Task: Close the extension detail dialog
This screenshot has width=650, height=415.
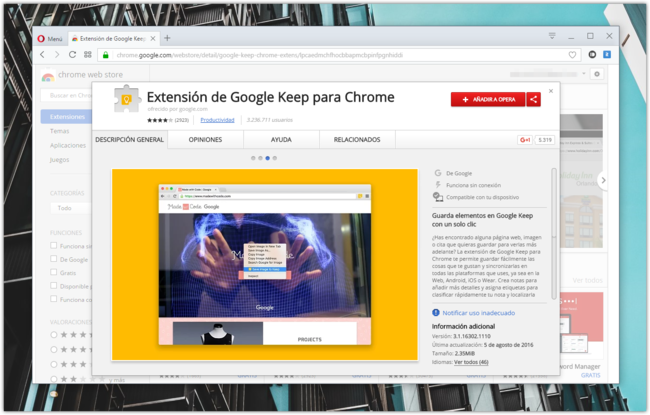Action: pyautogui.click(x=551, y=91)
